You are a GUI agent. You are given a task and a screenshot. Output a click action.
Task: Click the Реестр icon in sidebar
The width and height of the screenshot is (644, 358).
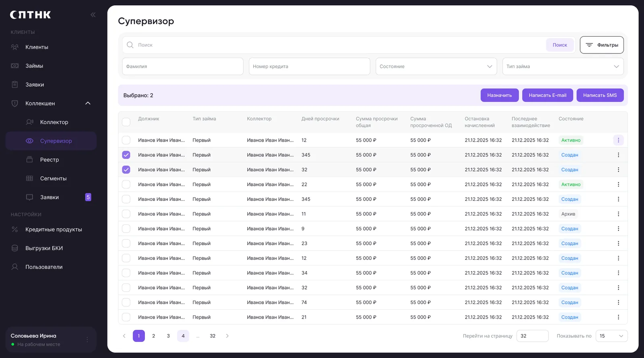29,160
